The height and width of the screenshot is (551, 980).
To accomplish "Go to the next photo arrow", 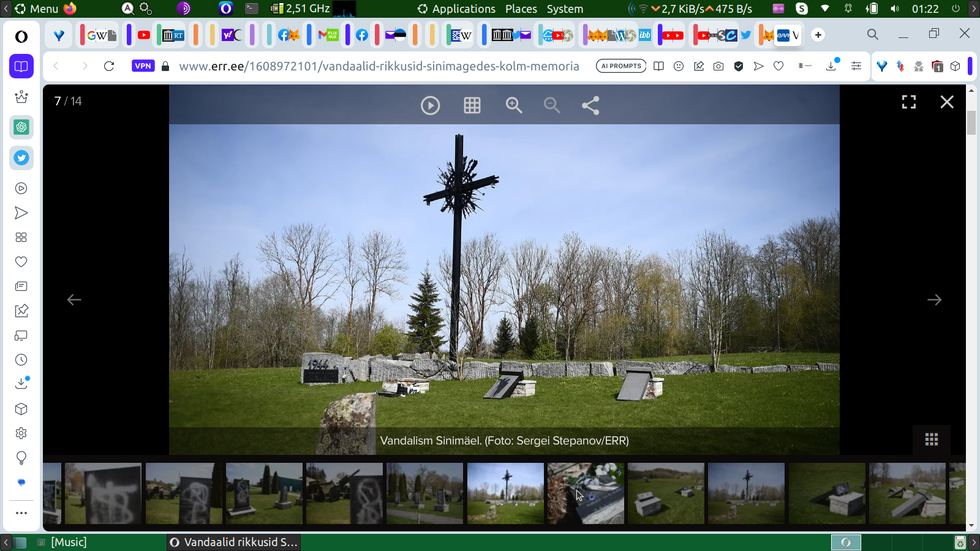I will coord(933,300).
